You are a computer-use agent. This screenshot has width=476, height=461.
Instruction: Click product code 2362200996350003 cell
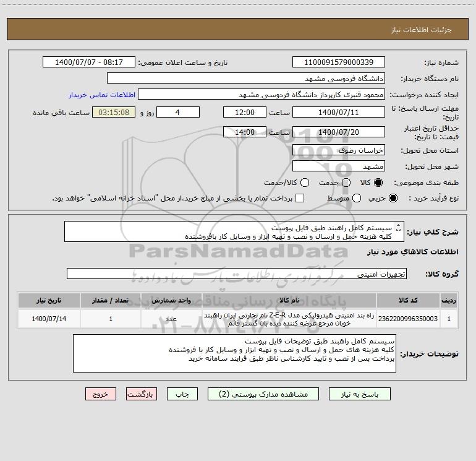(408, 319)
